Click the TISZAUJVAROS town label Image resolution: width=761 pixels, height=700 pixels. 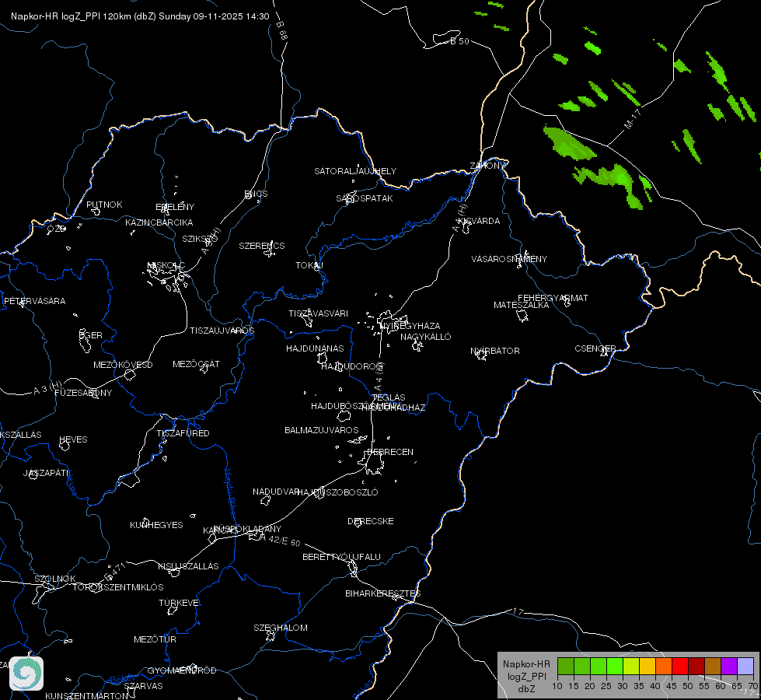click(222, 331)
